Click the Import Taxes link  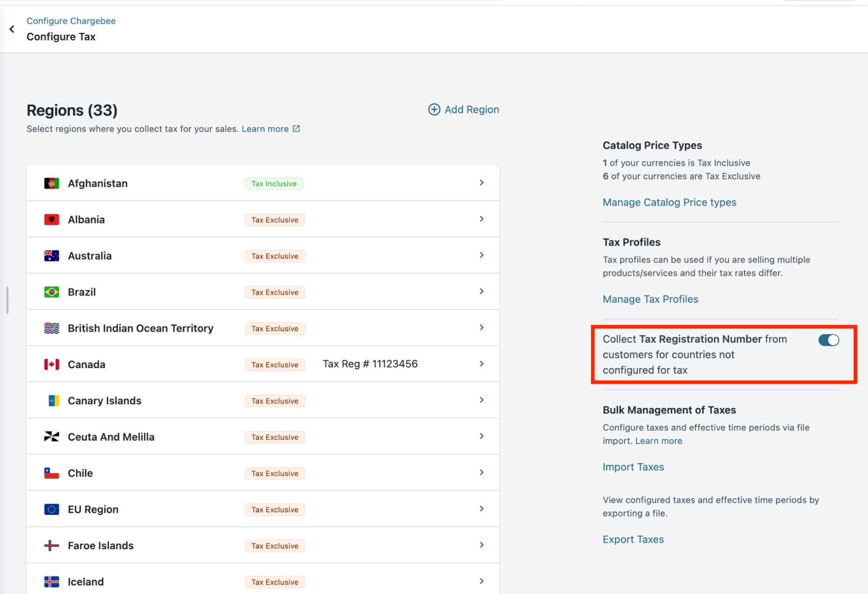click(x=633, y=467)
